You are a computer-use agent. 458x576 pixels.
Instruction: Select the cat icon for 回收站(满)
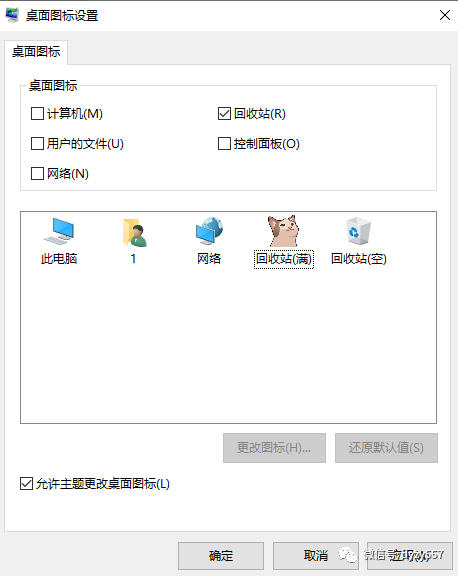(x=283, y=230)
